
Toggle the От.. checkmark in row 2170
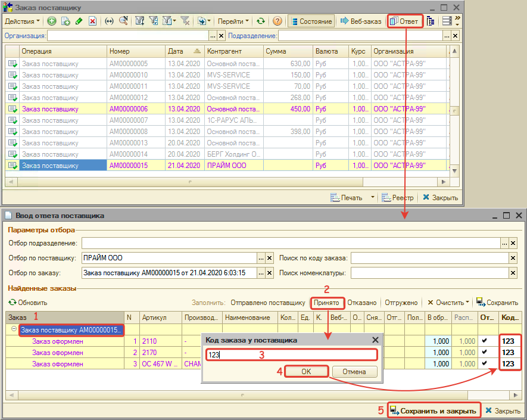point(484,353)
